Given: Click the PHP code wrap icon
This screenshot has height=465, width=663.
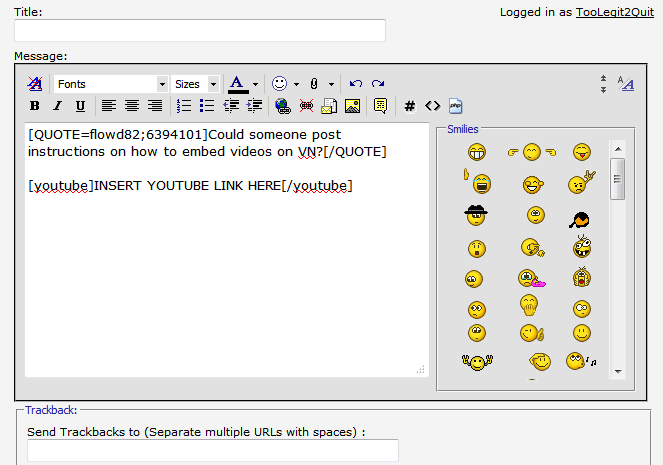Looking at the screenshot, I should (455, 106).
